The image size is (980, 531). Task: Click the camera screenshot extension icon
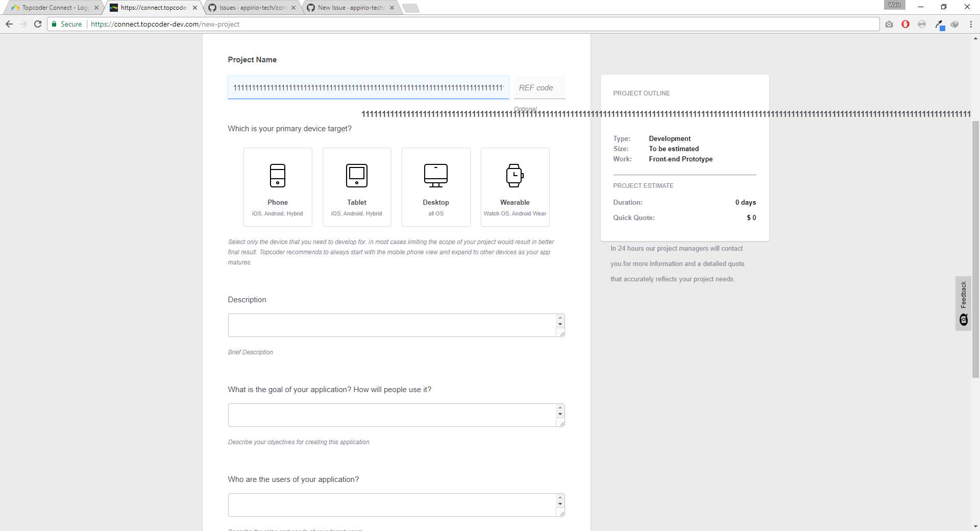889,24
